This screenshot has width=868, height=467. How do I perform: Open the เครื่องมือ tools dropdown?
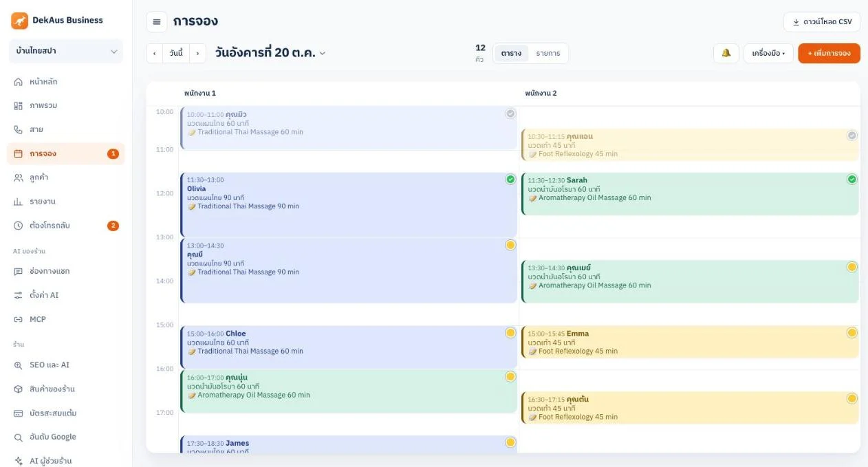point(768,53)
